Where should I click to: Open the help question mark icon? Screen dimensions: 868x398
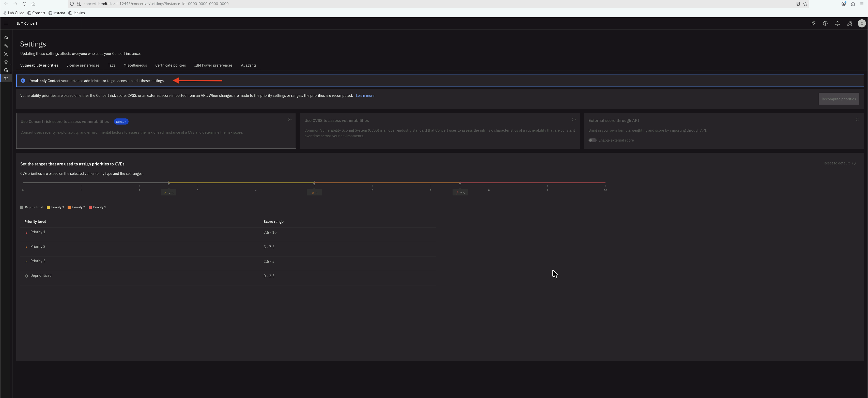pos(825,23)
